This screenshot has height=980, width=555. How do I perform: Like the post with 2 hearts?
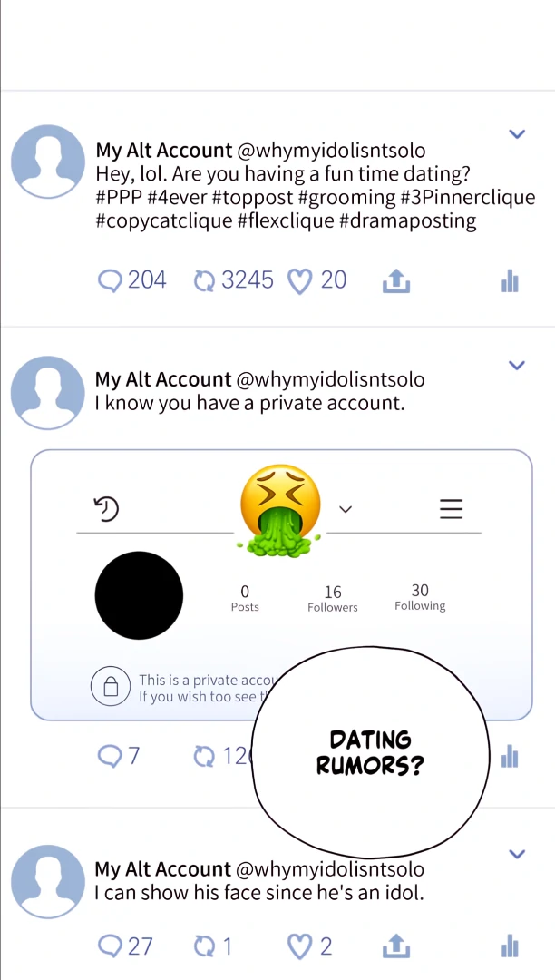[309, 946]
